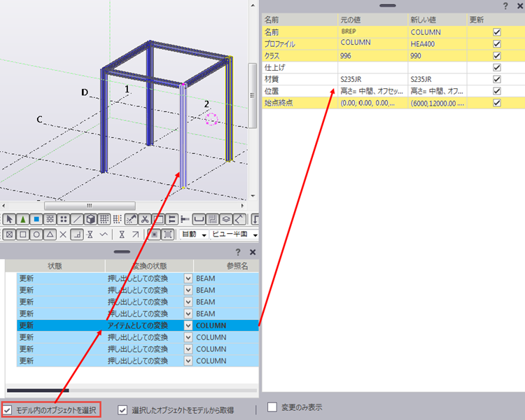Toggle snap to reference lines and points
The width and height of the screenshot is (525, 420).
coord(155,234)
